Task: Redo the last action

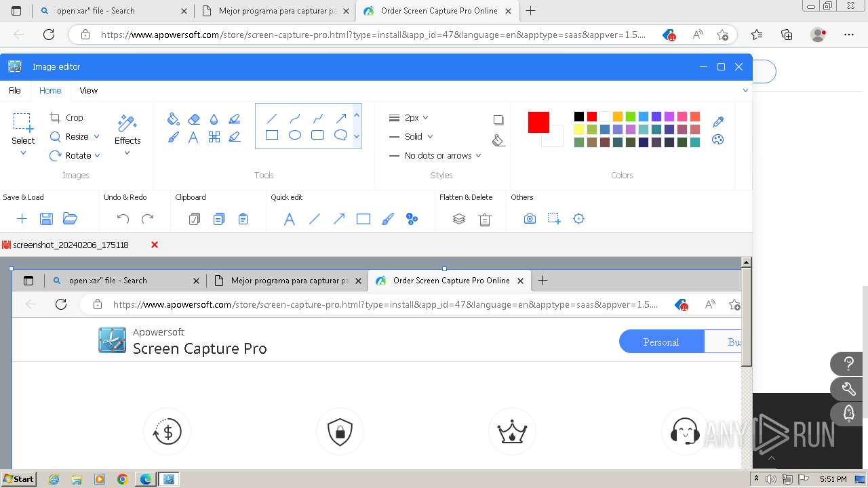Action: 147,218
